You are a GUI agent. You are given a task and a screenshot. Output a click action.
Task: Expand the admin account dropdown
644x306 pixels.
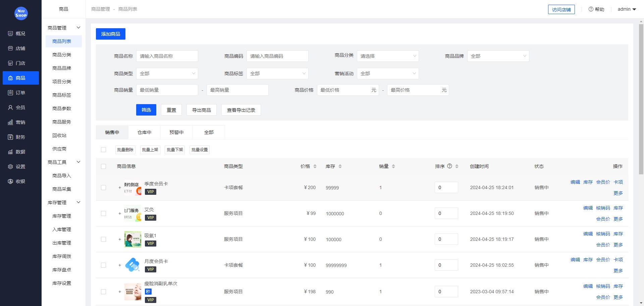coord(627,9)
